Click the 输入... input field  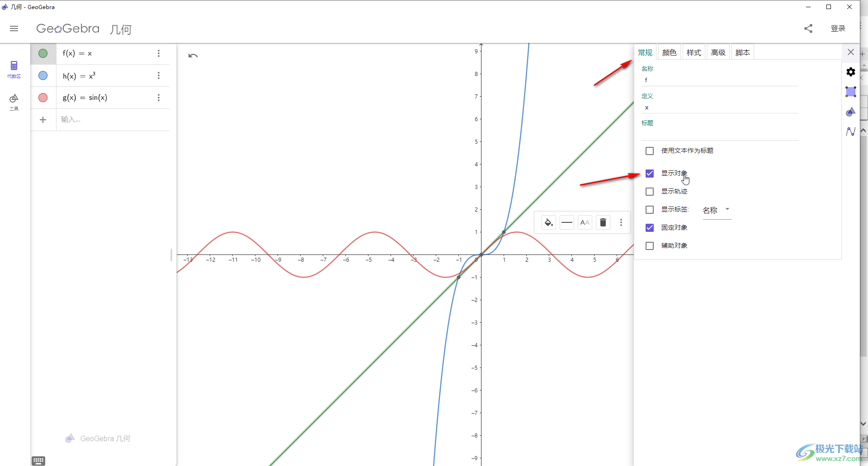(x=113, y=120)
